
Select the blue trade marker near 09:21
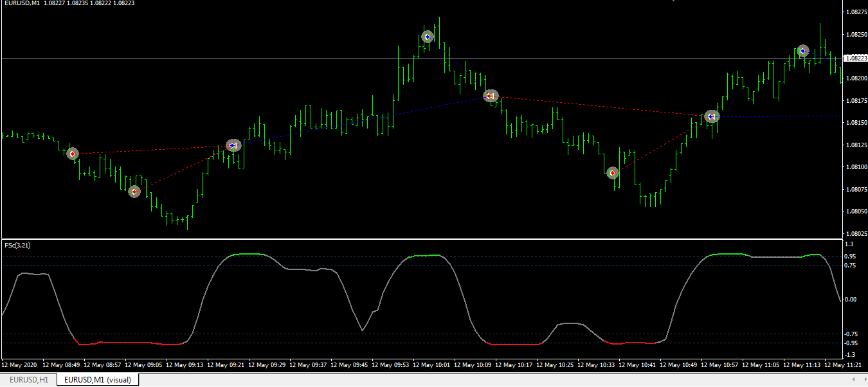pyautogui.click(x=233, y=146)
